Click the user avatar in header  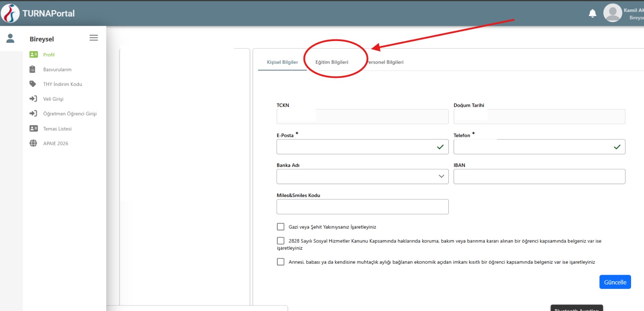point(613,13)
